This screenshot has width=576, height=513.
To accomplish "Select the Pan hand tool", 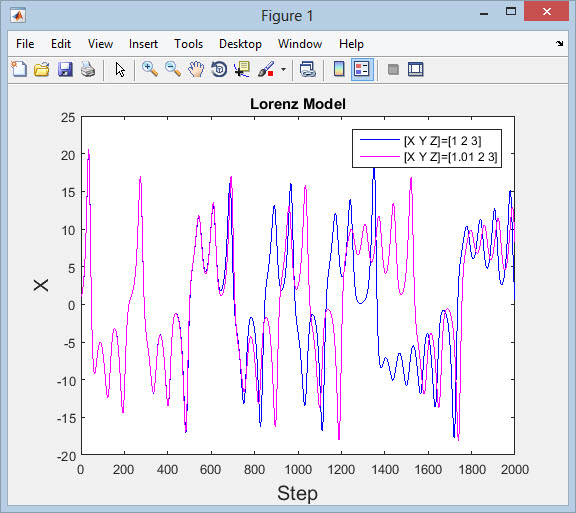I will (196, 69).
